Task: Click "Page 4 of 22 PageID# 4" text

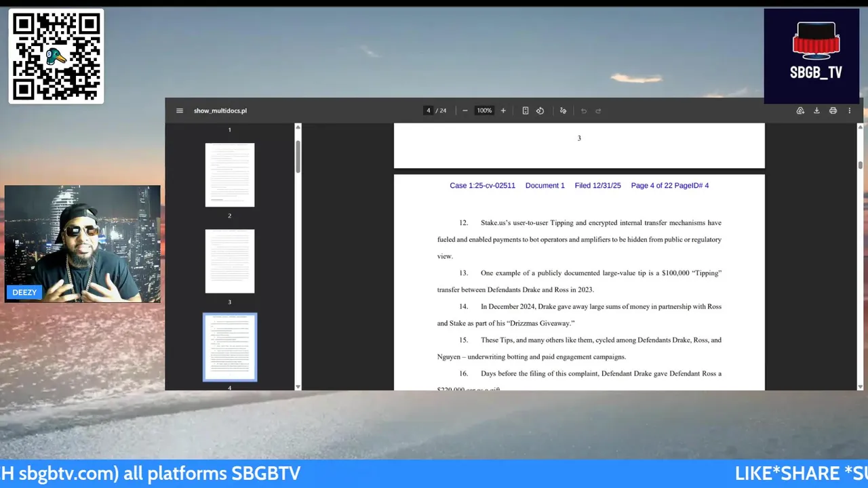Action: (x=669, y=185)
